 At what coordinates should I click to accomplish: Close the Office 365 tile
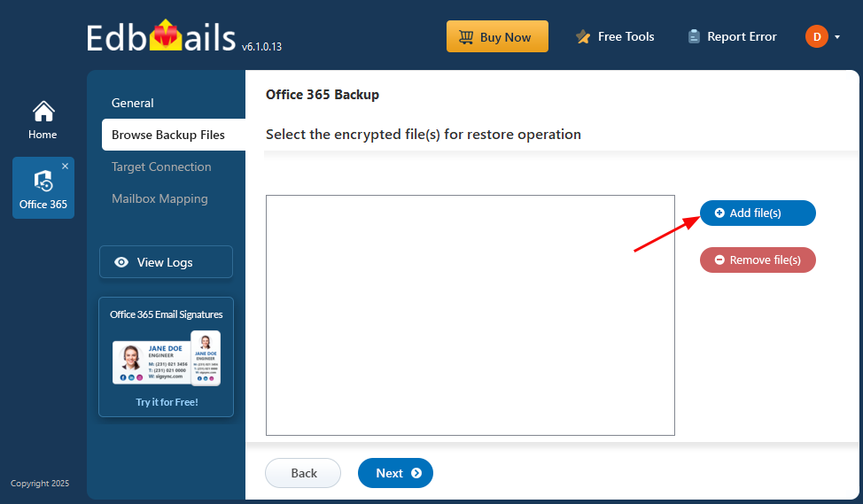point(65,166)
